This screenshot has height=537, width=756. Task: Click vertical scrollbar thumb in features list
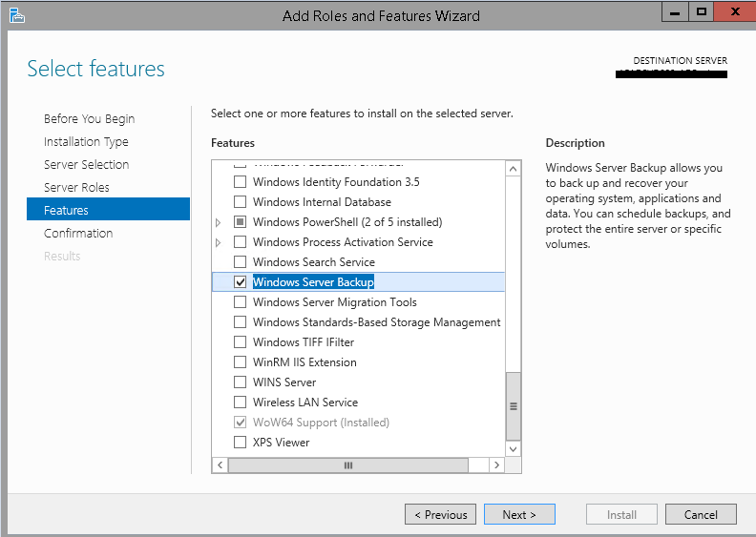513,406
